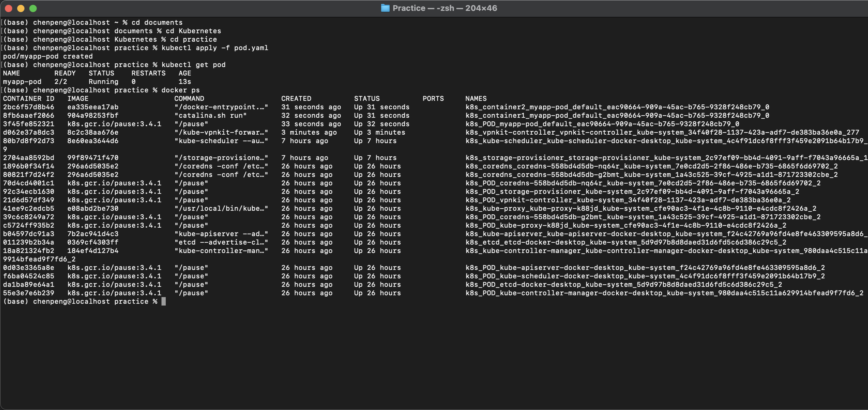Viewport: 868px width, 410px height.
Task: Click the k8s_etcd_etcd-docker-desktop container name
Action: coord(626,242)
